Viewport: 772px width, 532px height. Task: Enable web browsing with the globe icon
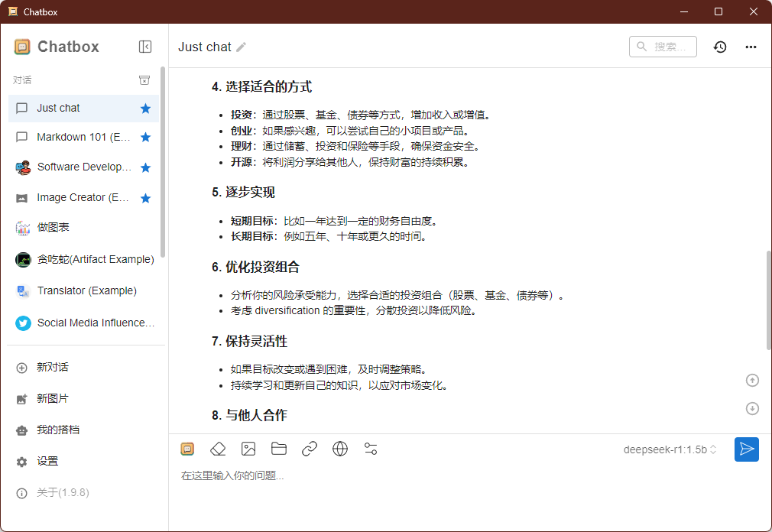click(x=340, y=449)
